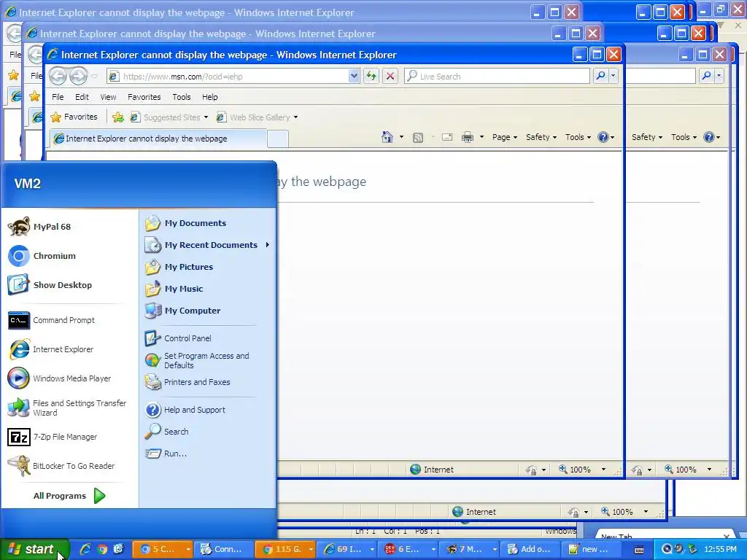
Task: Open '115 G.' Chrome taskbar group
Action: click(x=285, y=549)
